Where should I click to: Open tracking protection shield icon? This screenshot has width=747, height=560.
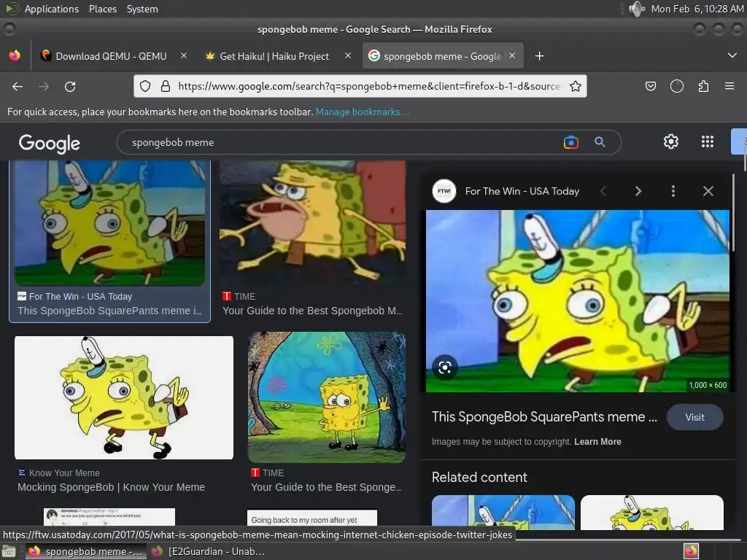click(x=145, y=86)
